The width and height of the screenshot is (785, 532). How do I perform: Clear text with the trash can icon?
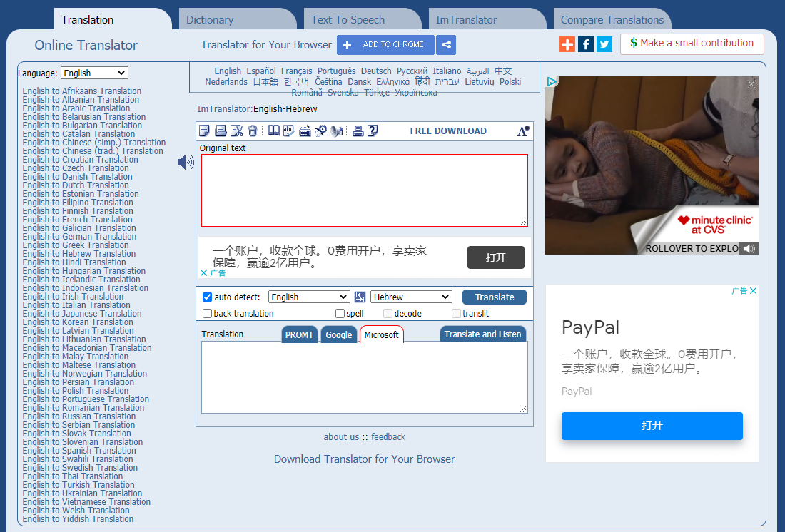253,131
